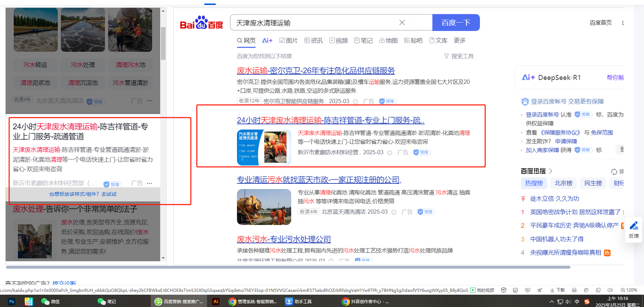Click the browser zoom 120% magnifier icon
Viewport: 644px width, 307px height.
[623, 290]
